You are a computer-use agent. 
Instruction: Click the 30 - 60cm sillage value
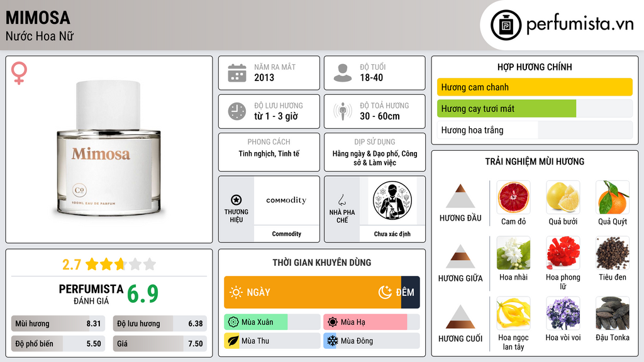point(379,116)
